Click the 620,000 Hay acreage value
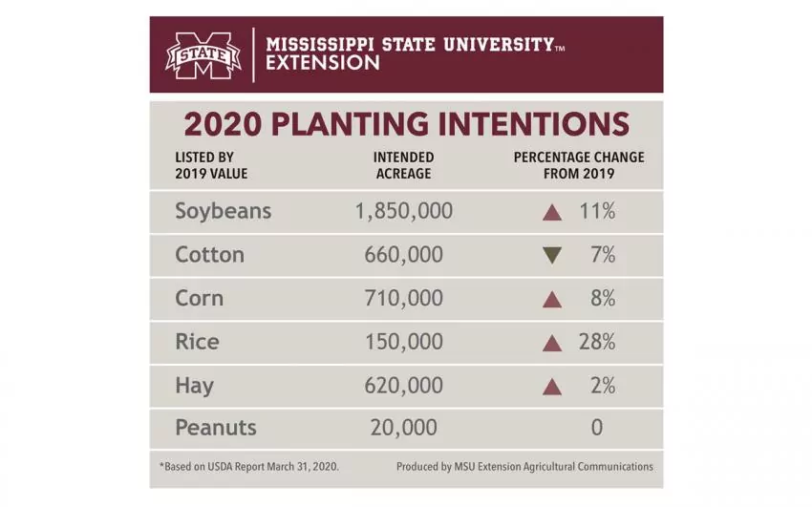812x507 pixels. pos(403,386)
